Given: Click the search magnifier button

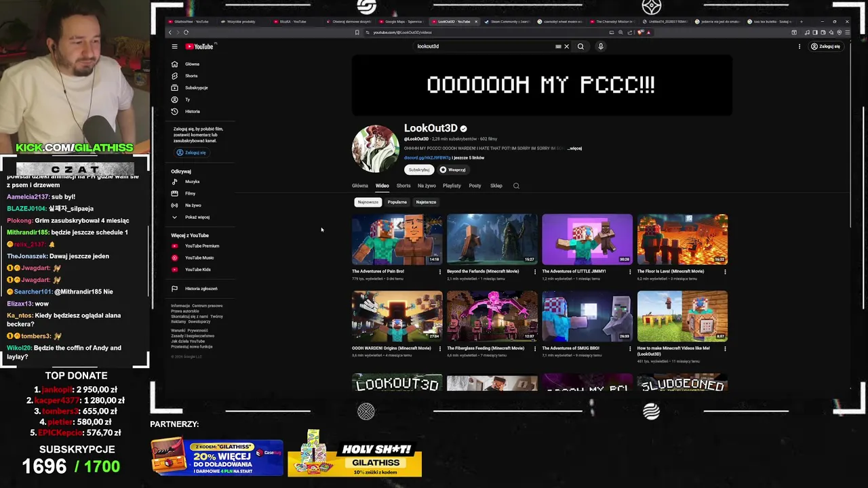Looking at the screenshot, I should [x=580, y=47].
